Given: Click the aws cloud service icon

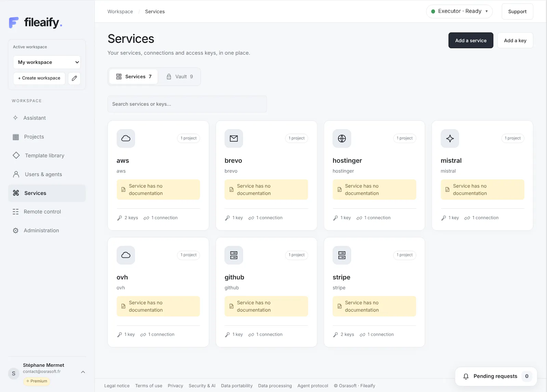Looking at the screenshot, I should [x=126, y=138].
